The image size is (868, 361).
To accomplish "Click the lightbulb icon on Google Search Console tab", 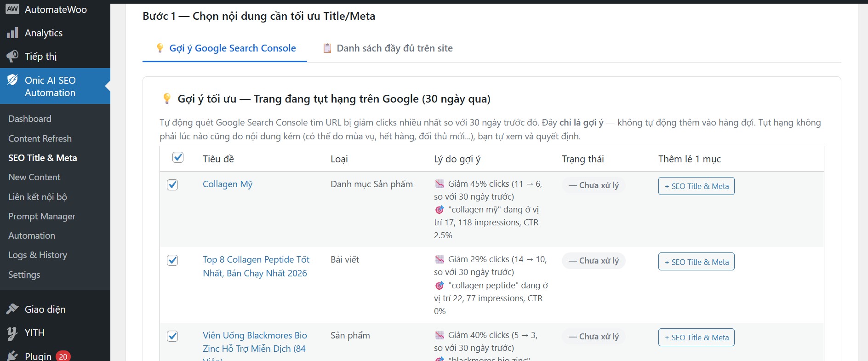I will point(160,48).
